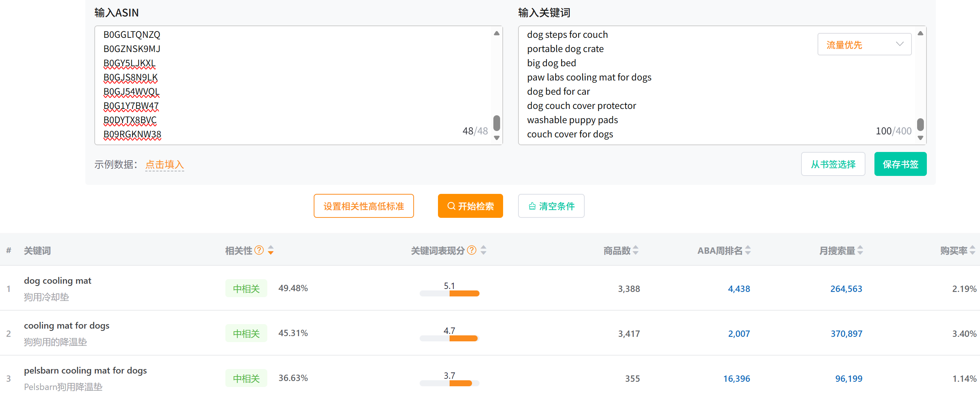Click monthly search volume 96,199
This screenshot has height=393, width=980.
[849, 378]
